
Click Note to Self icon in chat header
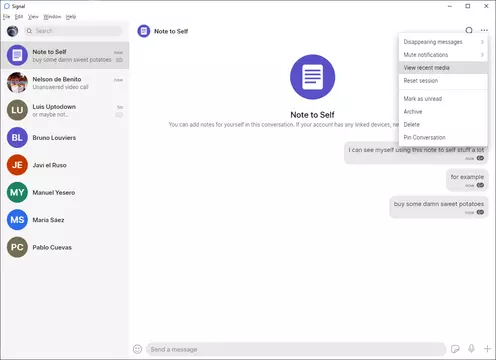pyautogui.click(x=144, y=31)
